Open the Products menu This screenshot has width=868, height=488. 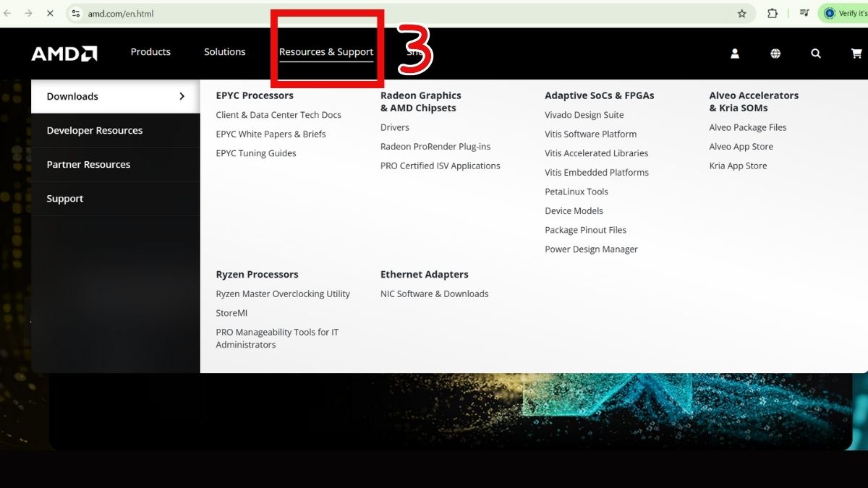tap(150, 52)
